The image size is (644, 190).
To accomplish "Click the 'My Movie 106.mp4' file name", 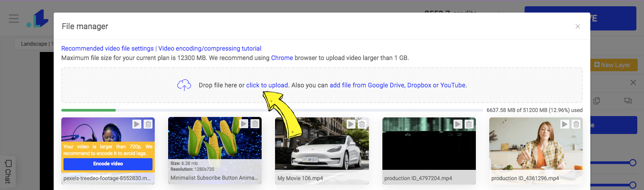I will [x=300, y=178].
